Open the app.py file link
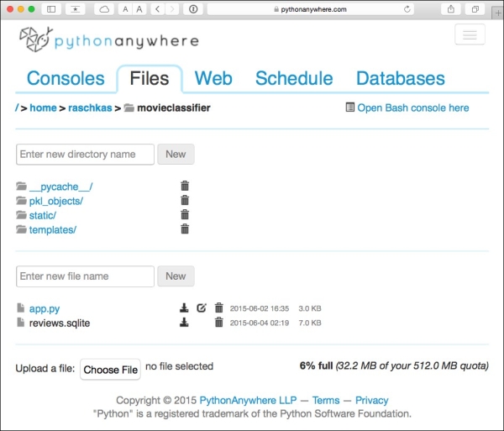The image size is (504, 431). click(45, 308)
